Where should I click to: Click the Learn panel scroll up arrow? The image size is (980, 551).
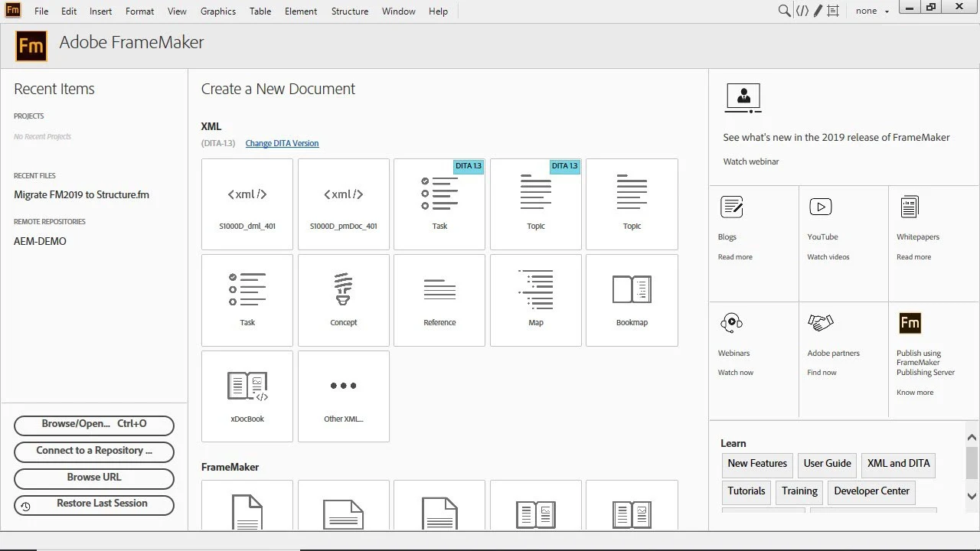tap(972, 438)
